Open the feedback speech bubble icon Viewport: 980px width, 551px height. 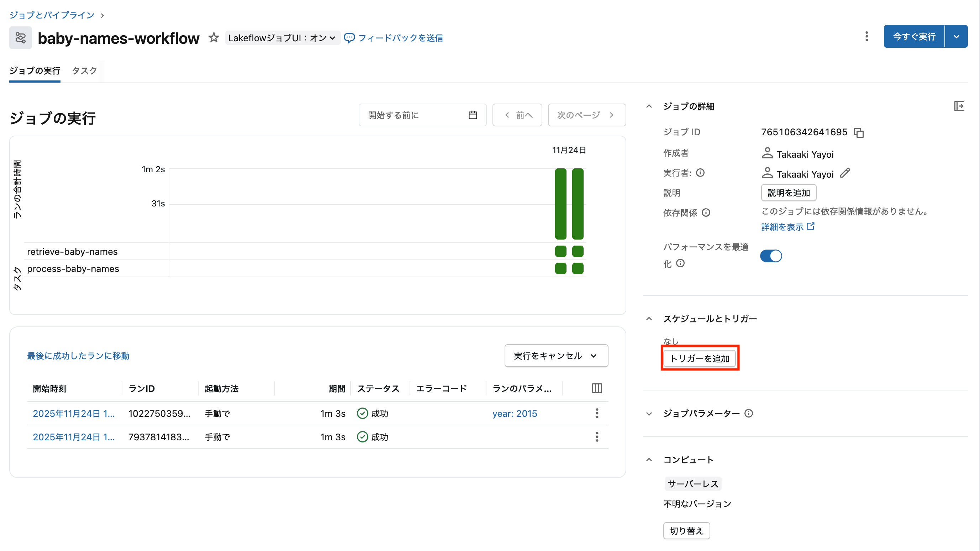tap(349, 38)
